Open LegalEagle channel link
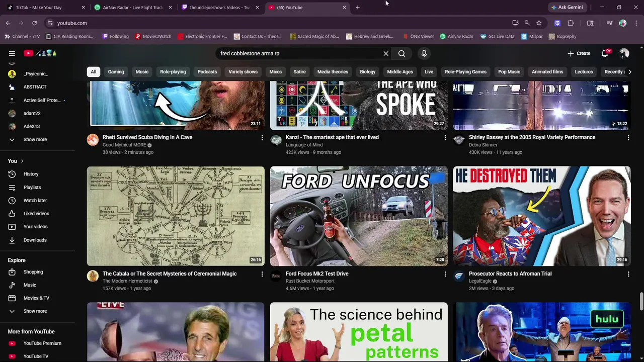This screenshot has width=644, height=362. tap(480, 281)
